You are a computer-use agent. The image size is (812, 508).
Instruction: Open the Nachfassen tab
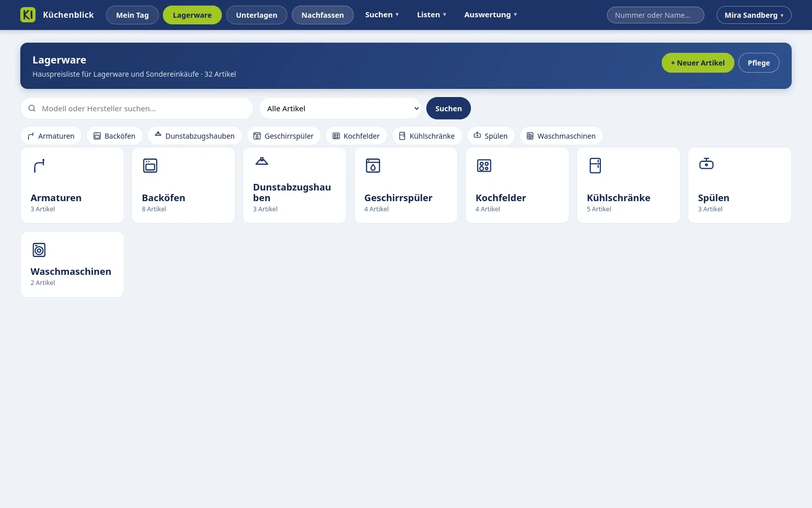click(323, 15)
